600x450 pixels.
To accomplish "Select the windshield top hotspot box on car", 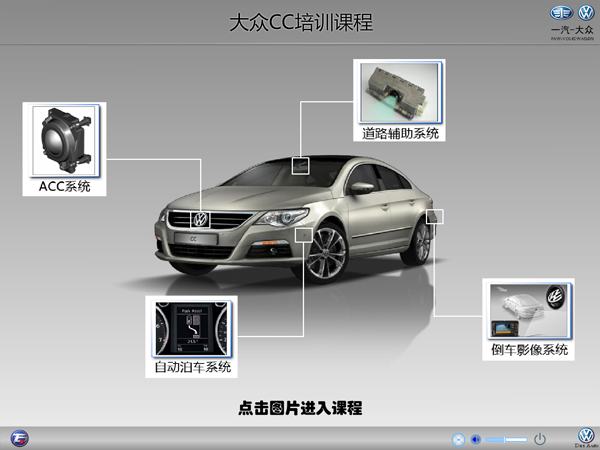I will coord(300,166).
